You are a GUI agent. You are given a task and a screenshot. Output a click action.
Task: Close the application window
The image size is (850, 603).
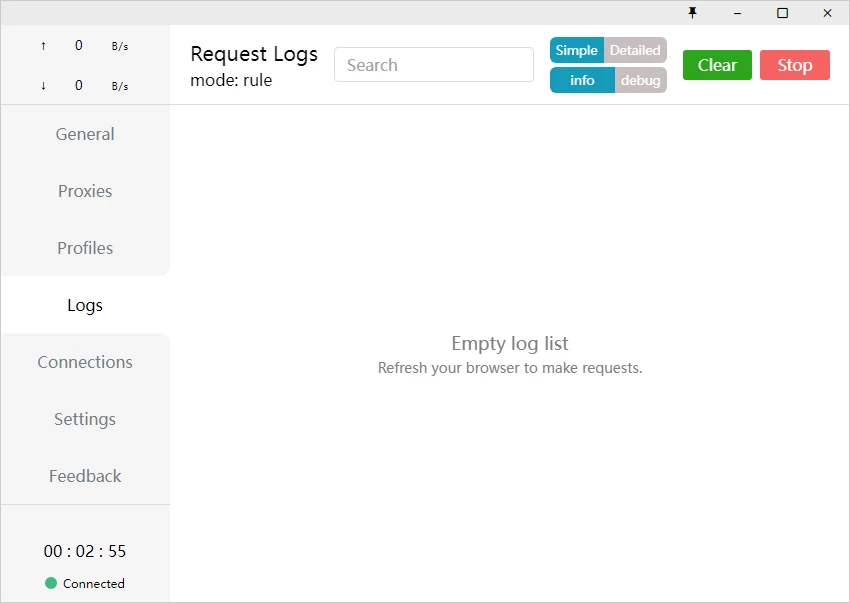click(827, 13)
